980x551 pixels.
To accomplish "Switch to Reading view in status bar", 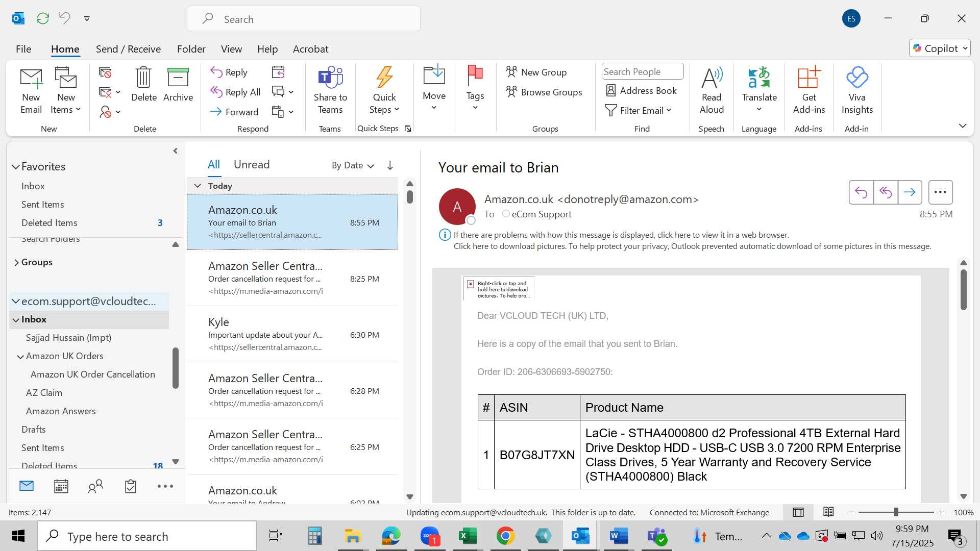I will 828,512.
